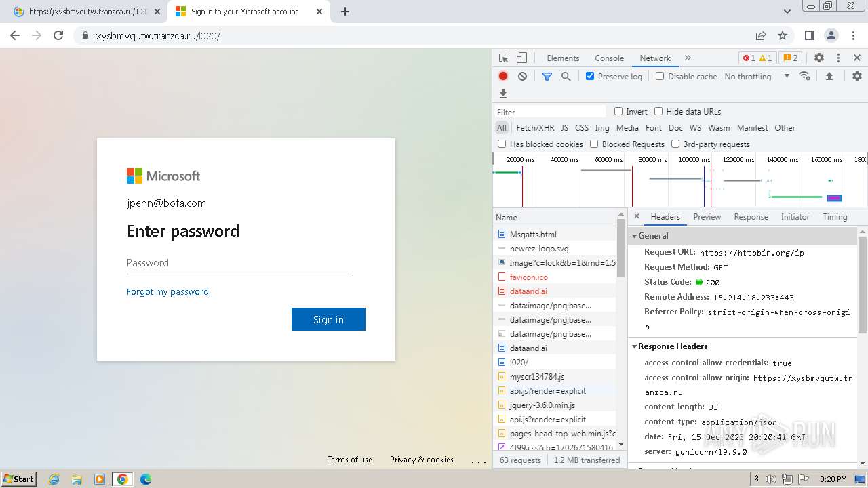
Task: Open the Preview tab of the request
Action: 707,217
